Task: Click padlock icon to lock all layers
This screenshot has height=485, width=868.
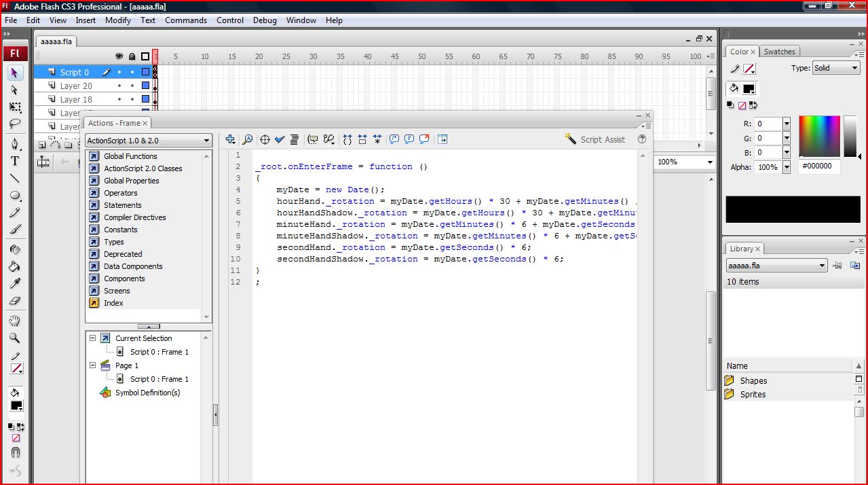Action: tap(132, 56)
